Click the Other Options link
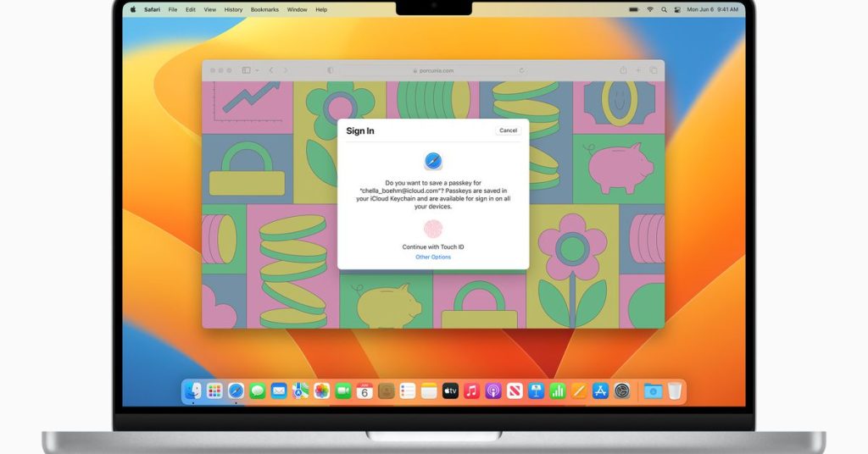Viewport: 868px width, 454px height. [x=433, y=257]
